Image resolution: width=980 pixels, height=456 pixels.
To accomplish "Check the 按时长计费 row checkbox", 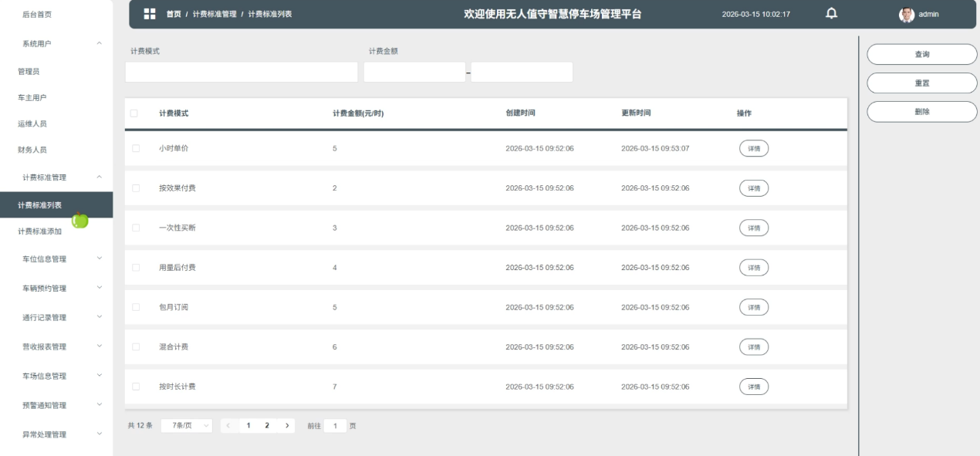I will (136, 387).
